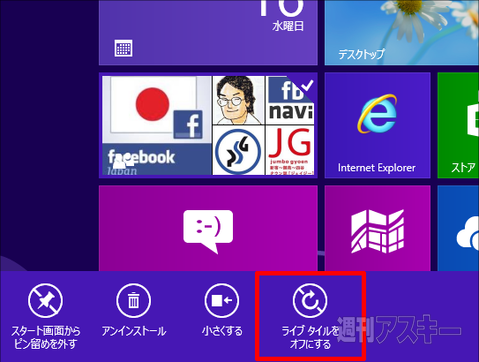Click the uninstall trash can icon
Screen dimensions: 479x362
click(x=133, y=300)
